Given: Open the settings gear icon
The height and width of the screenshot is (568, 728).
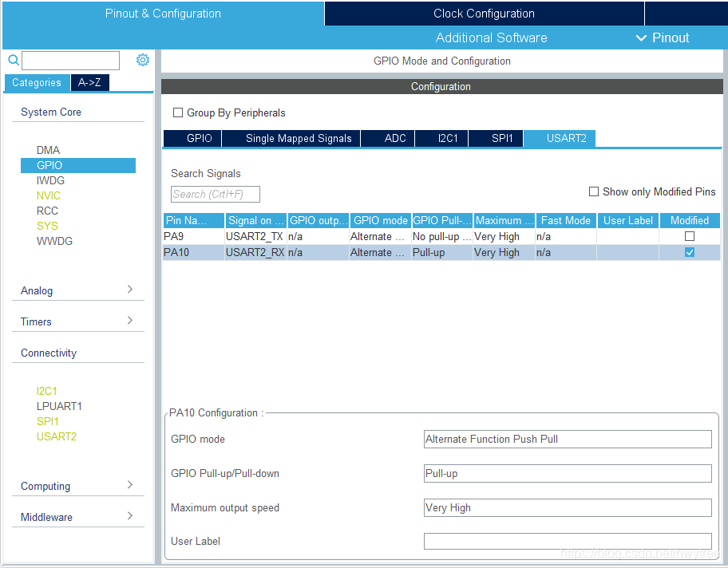Looking at the screenshot, I should 143,60.
